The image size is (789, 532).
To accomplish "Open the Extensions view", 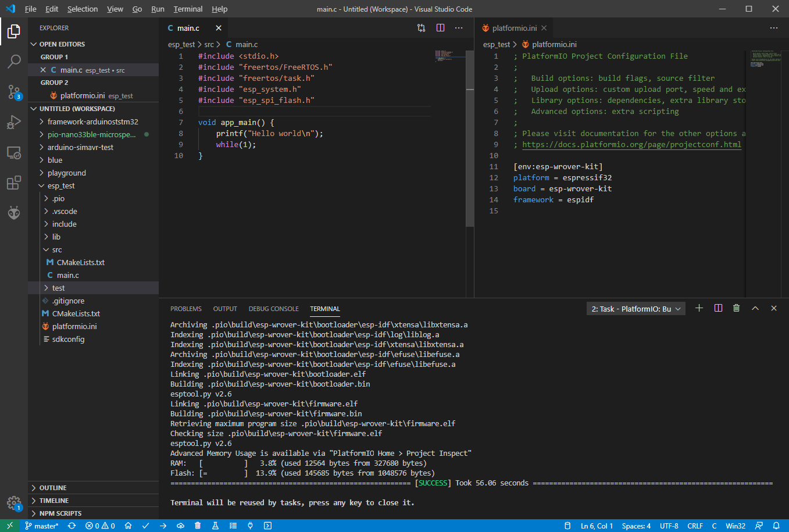I will point(14,183).
